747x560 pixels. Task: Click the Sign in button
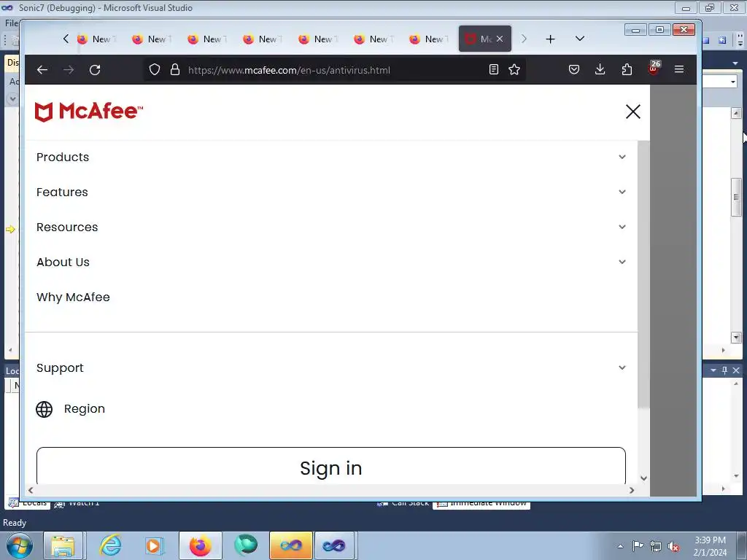coord(330,466)
